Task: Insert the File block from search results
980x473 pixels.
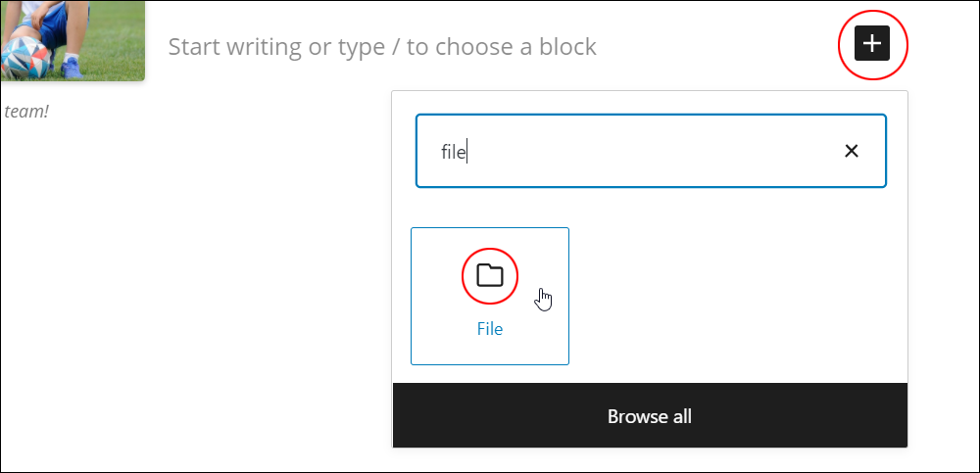Action: [489, 296]
